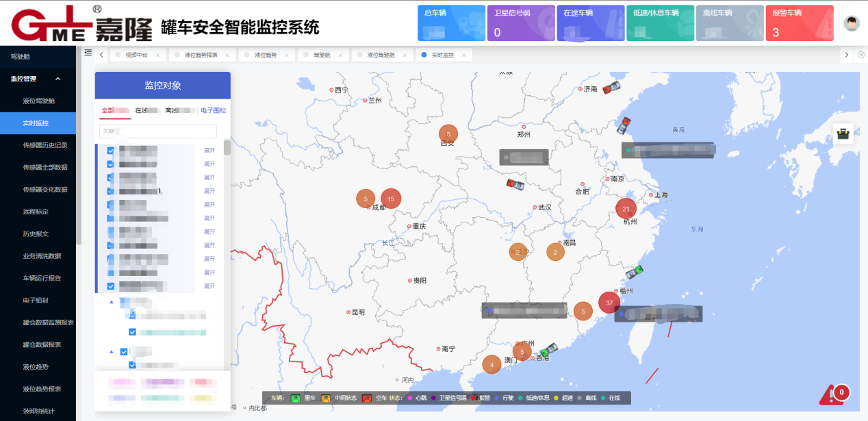Click the close-all-tabs circle icon

click(x=860, y=55)
